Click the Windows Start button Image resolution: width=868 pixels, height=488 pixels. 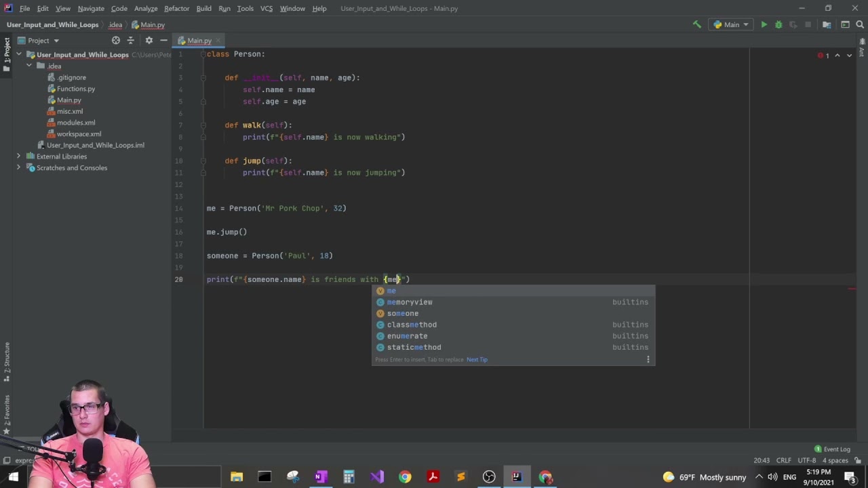tap(14, 477)
